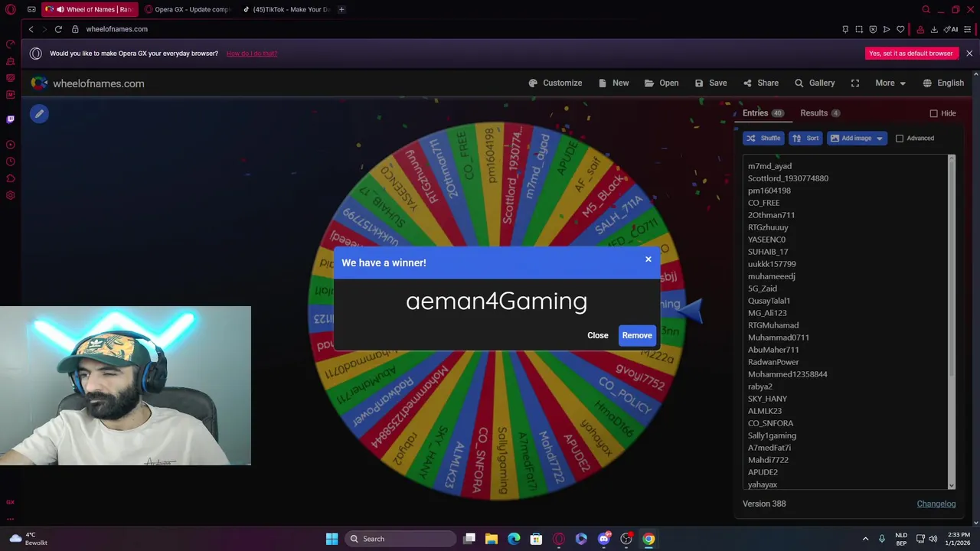Open the wheel Gallery
Image resolution: width=980 pixels, height=551 pixels.
(x=815, y=83)
